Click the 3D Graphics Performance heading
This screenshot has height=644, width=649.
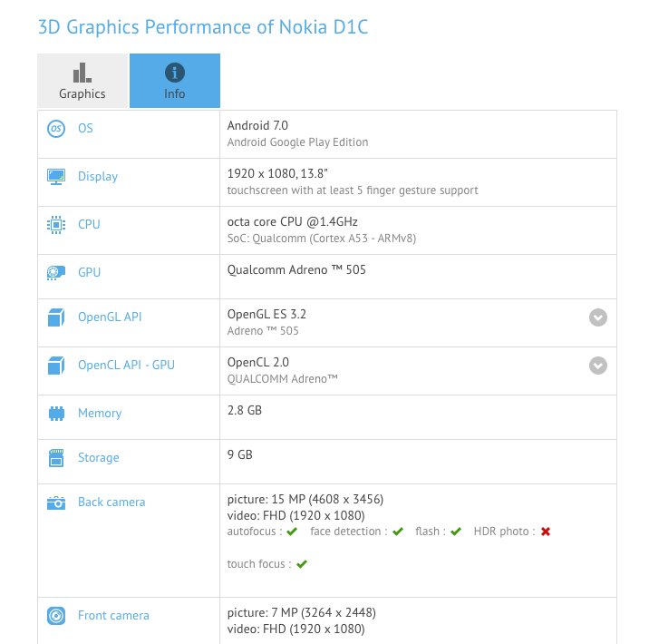(x=203, y=27)
